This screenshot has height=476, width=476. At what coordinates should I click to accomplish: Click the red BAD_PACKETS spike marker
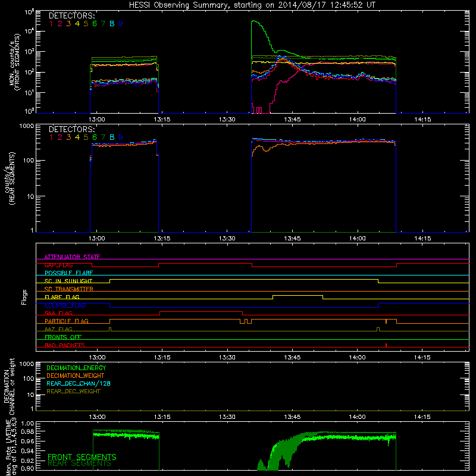pyautogui.click(x=386, y=345)
